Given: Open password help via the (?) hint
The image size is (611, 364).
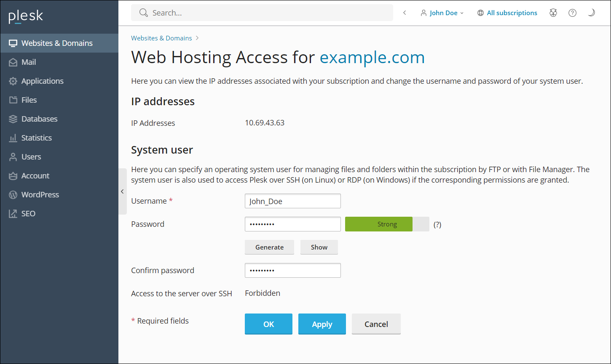Looking at the screenshot, I should click(437, 224).
